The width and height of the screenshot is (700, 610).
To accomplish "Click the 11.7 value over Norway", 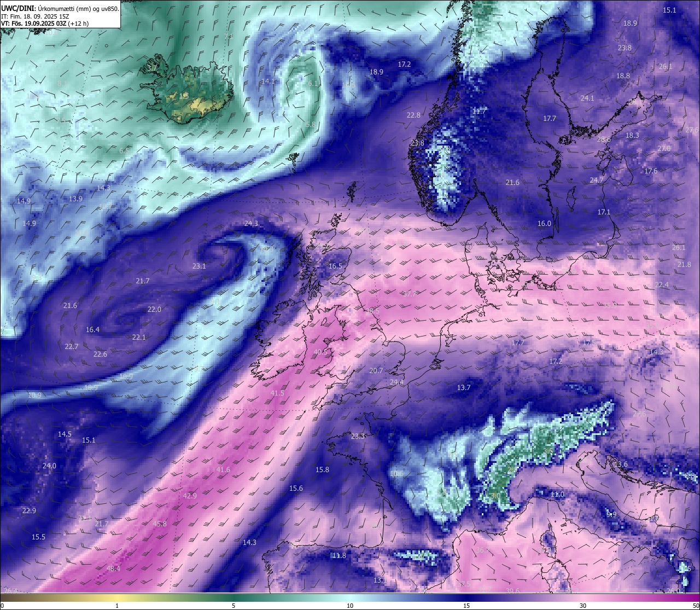I will tap(479, 111).
